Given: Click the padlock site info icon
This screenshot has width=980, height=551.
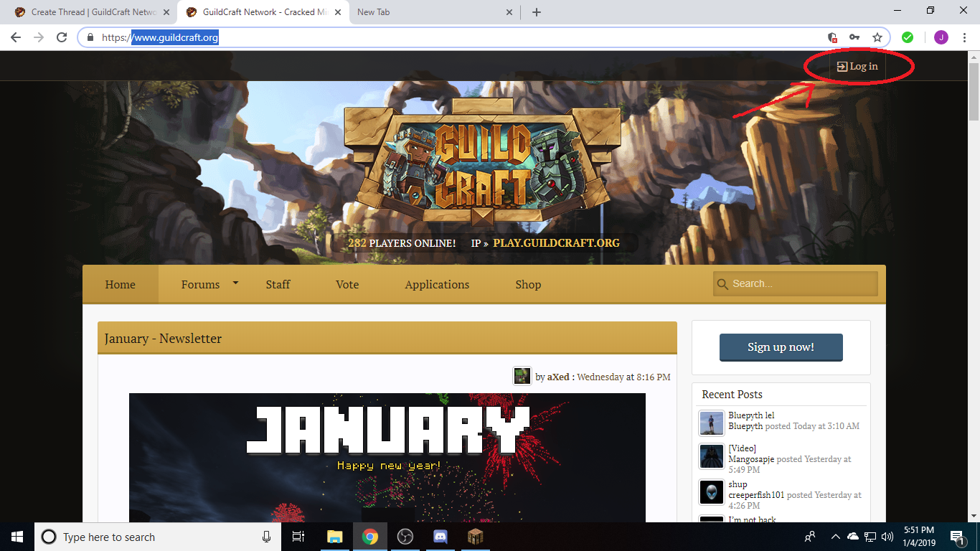Looking at the screenshot, I should (90, 37).
